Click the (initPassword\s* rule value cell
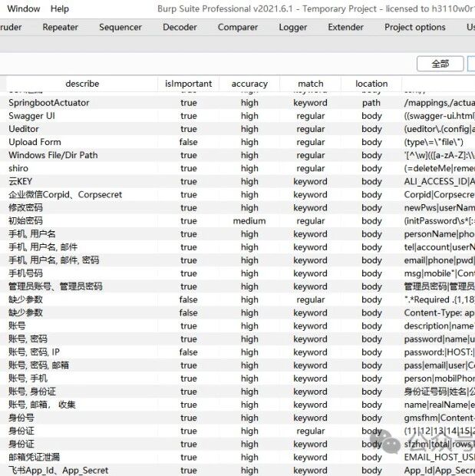The width and height of the screenshot is (475, 476). pos(439,220)
